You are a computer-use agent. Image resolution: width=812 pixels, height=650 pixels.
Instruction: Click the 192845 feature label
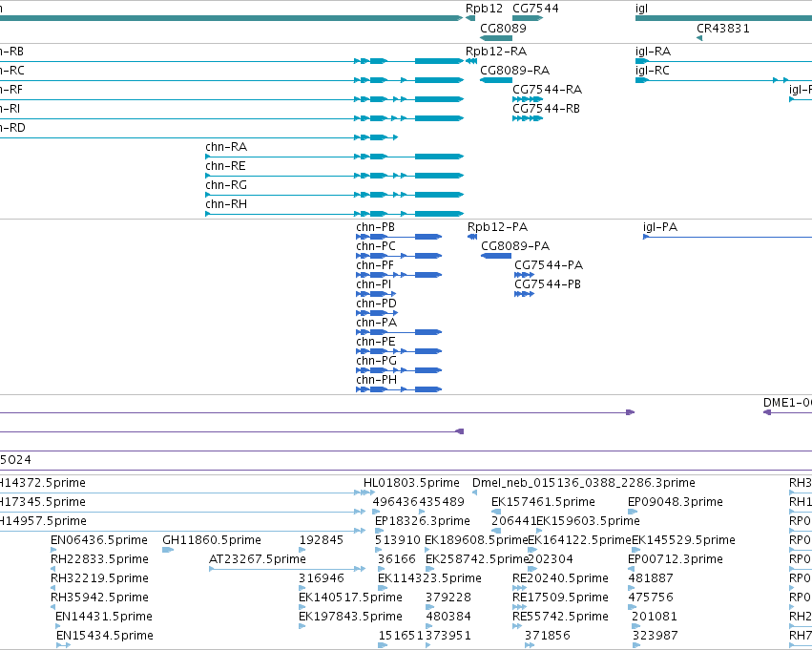click(321, 540)
